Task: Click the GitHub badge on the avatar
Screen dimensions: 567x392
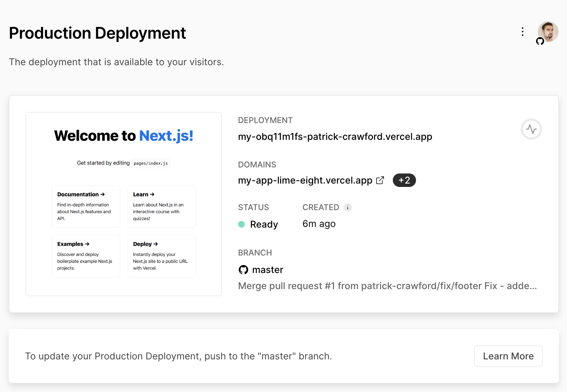Action: [x=540, y=41]
